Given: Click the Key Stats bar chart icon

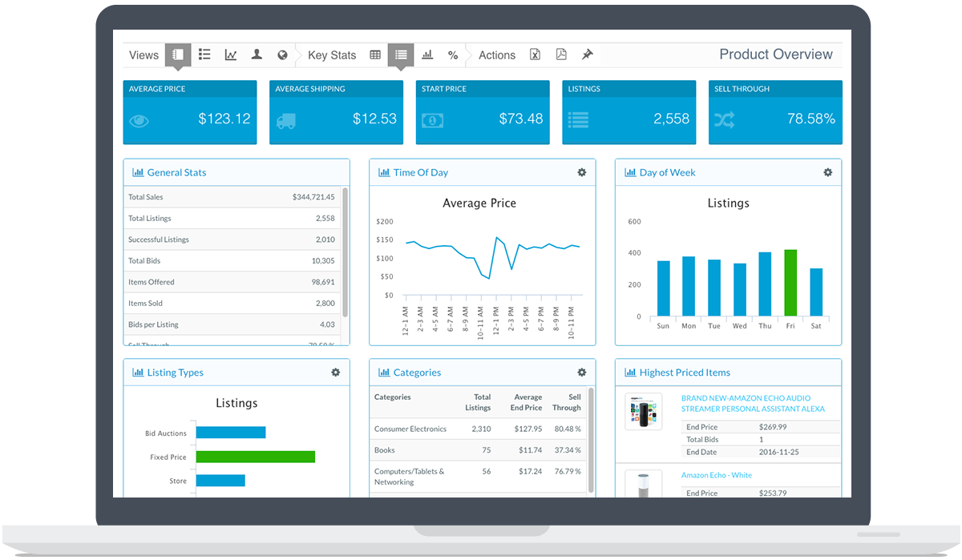Looking at the screenshot, I should pos(427,54).
